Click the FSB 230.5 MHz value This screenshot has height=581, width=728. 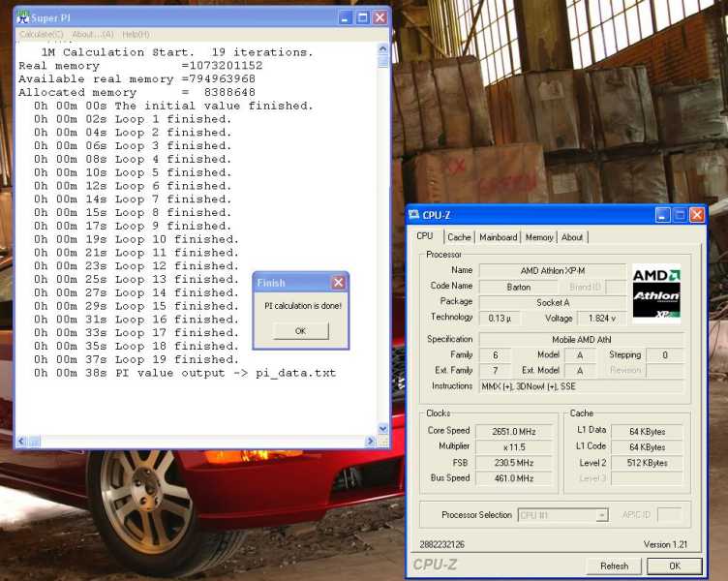pos(514,463)
